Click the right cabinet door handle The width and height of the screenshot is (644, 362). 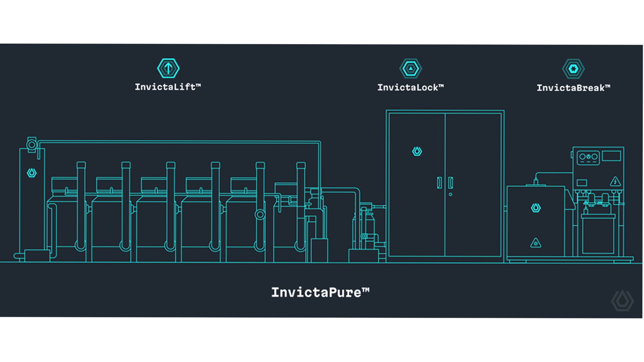pos(450,183)
